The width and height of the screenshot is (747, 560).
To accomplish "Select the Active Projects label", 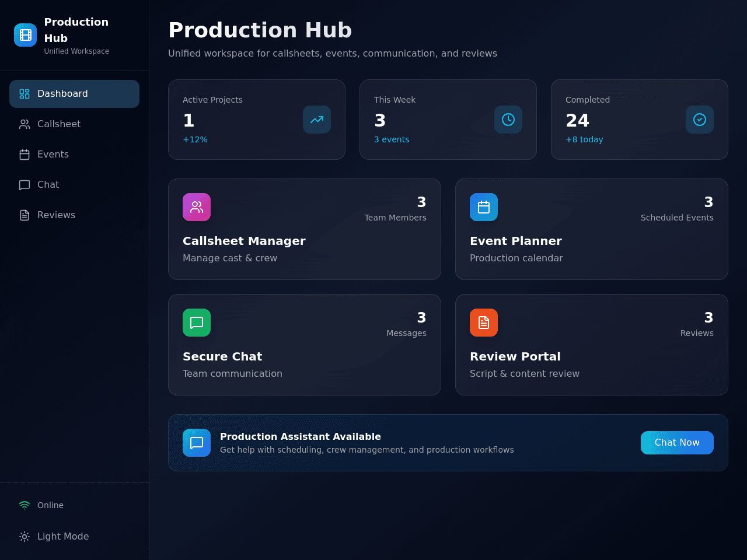I will pyautogui.click(x=212, y=100).
